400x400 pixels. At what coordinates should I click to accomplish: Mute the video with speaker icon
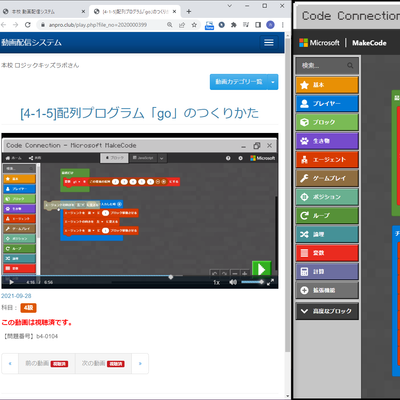click(233, 282)
